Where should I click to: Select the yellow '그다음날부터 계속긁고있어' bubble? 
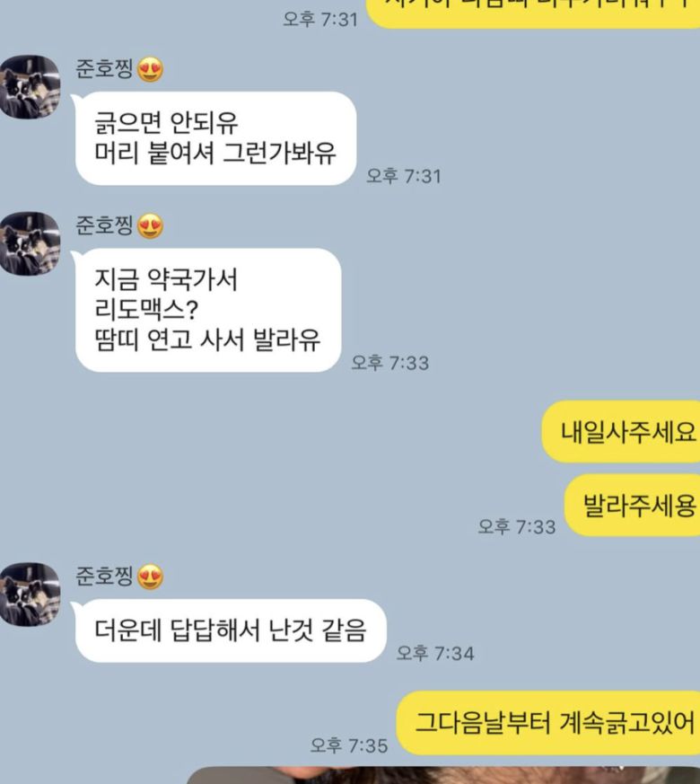click(x=548, y=723)
